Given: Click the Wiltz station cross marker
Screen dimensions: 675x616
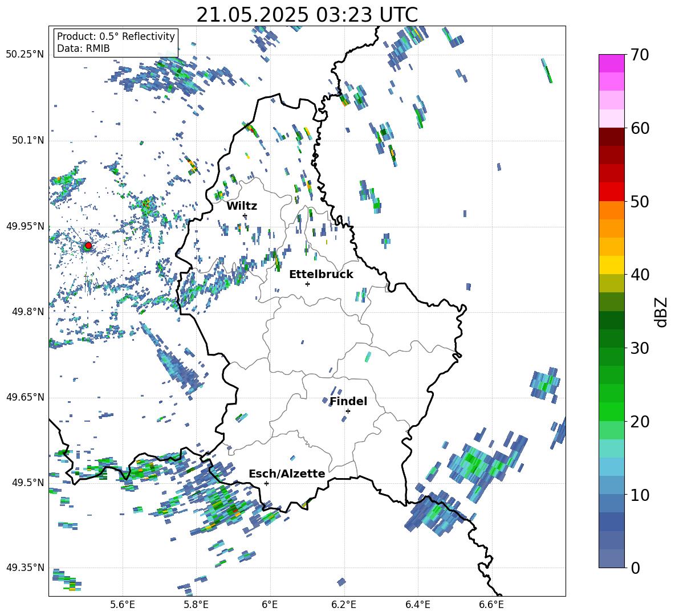Looking at the screenshot, I should [x=245, y=215].
